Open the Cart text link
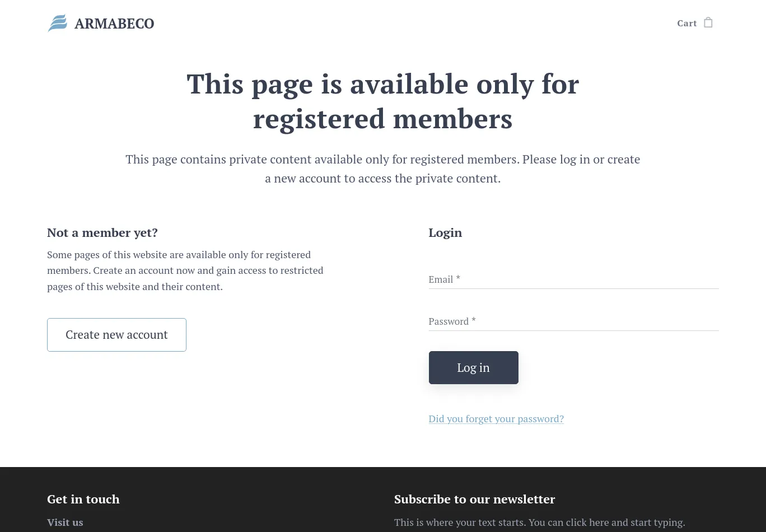 (x=686, y=24)
